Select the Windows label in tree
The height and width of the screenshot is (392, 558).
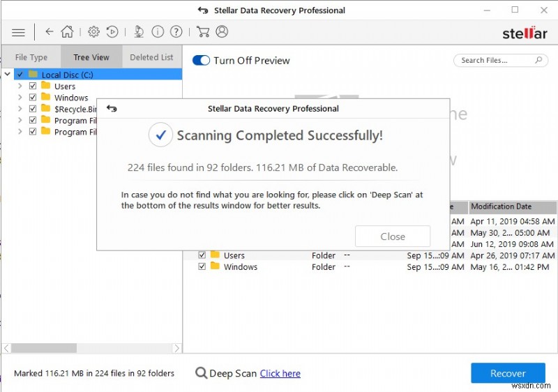coord(71,98)
